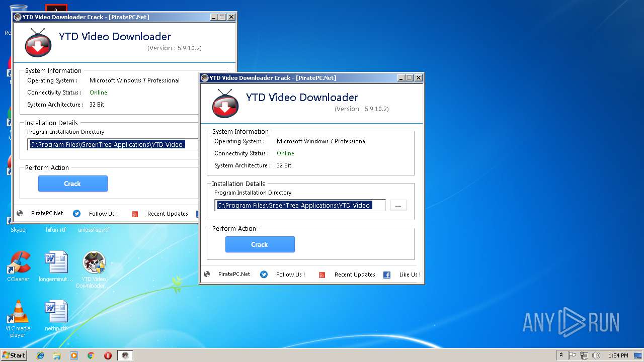Click the Facebook icon in front window
The image size is (644, 362).
tap(387, 275)
